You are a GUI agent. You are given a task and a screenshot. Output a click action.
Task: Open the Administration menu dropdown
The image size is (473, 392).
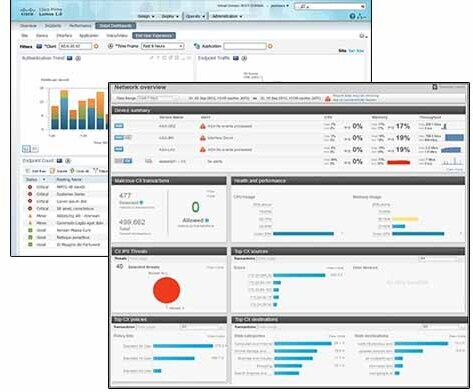click(x=227, y=16)
